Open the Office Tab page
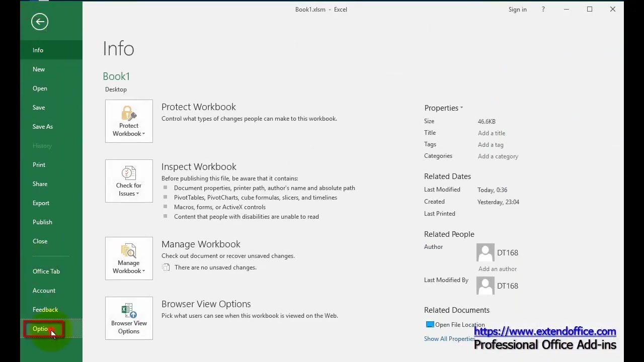644x362 pixels. tap(51, 271)
